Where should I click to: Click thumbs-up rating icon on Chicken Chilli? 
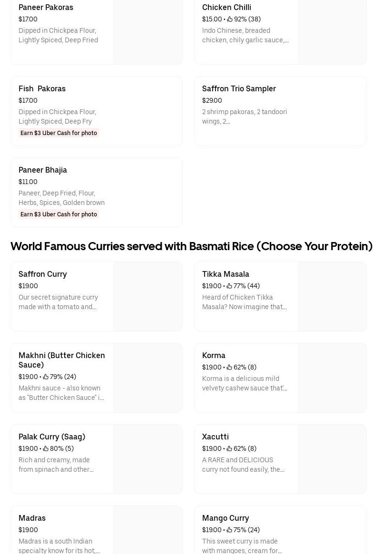tap(229, 19)
